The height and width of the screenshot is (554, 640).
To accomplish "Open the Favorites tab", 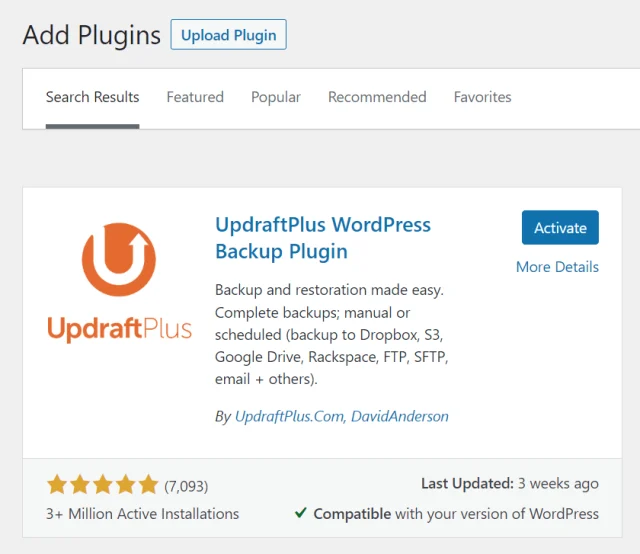I will pos(482,97).
